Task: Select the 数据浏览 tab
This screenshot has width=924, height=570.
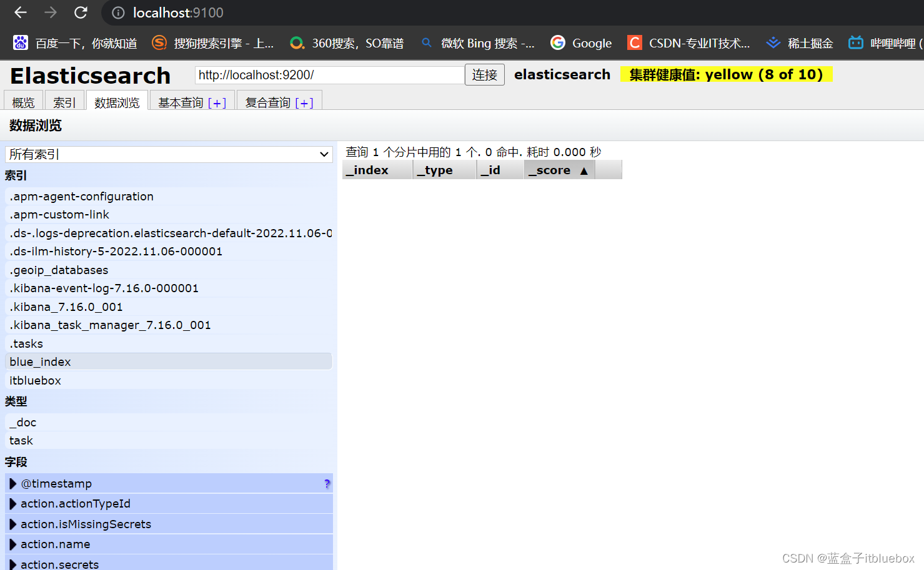Action: click(x=117, y=102)
